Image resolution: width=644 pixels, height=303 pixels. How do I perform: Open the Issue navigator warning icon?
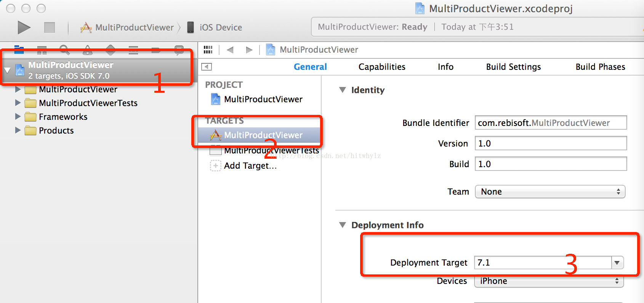click(88, 50)
